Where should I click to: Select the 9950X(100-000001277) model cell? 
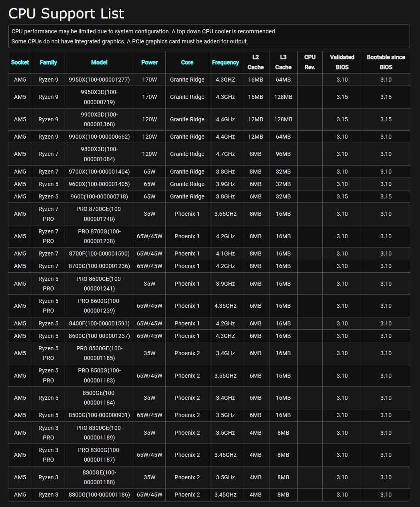(x=99, y=80)
